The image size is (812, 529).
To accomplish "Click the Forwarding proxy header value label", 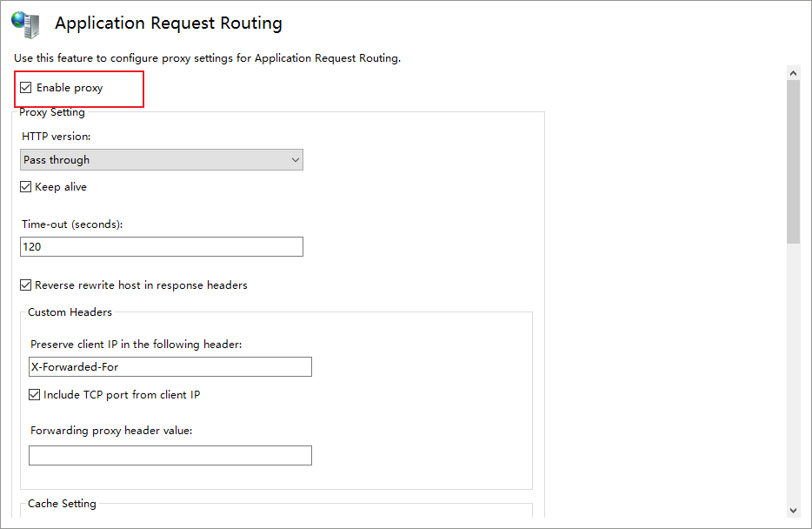I will pos(111,431).
